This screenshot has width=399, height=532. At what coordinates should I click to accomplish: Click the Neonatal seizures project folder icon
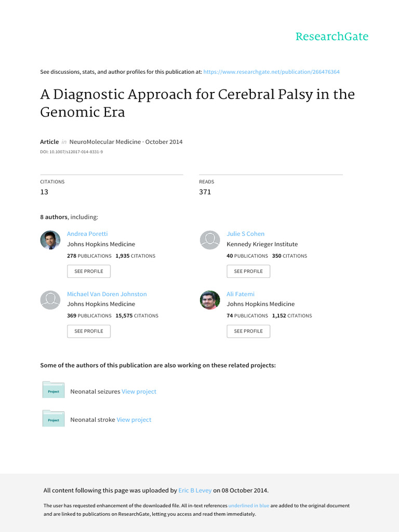click(x=54, y=390)
